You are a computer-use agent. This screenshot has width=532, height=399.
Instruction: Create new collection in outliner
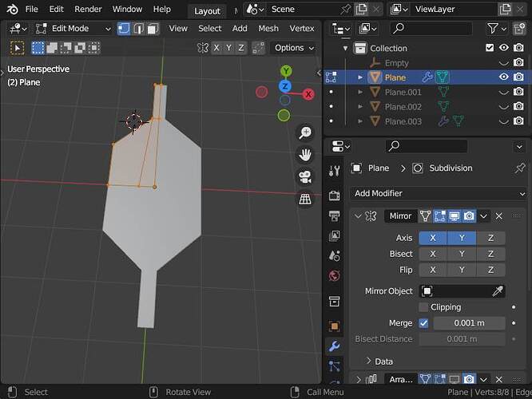(519, 29)
